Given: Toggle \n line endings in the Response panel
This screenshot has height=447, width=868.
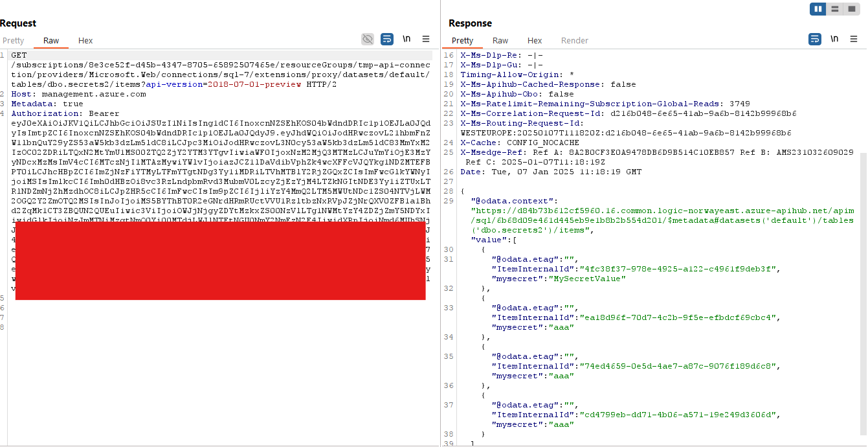Looking at the screenshot, I should click(x=834, y=39).
